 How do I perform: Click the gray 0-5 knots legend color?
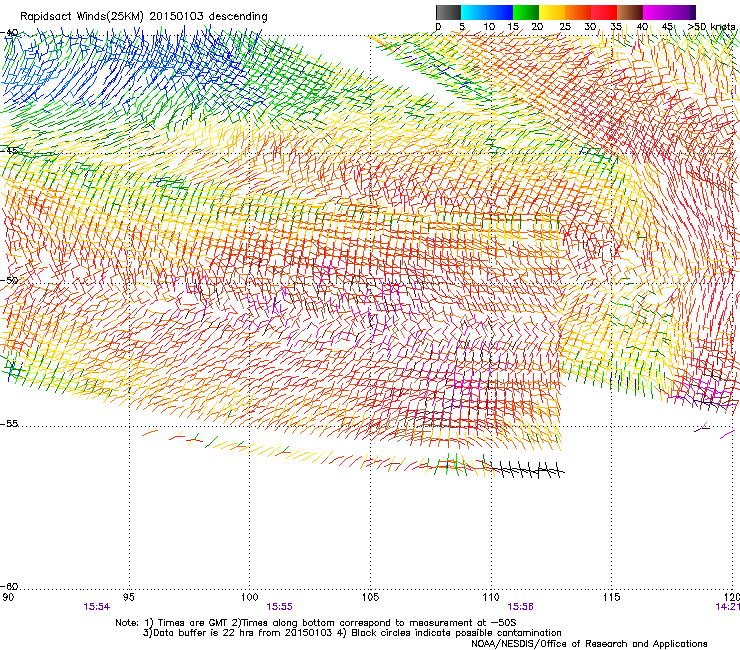(x=448, y=12)
